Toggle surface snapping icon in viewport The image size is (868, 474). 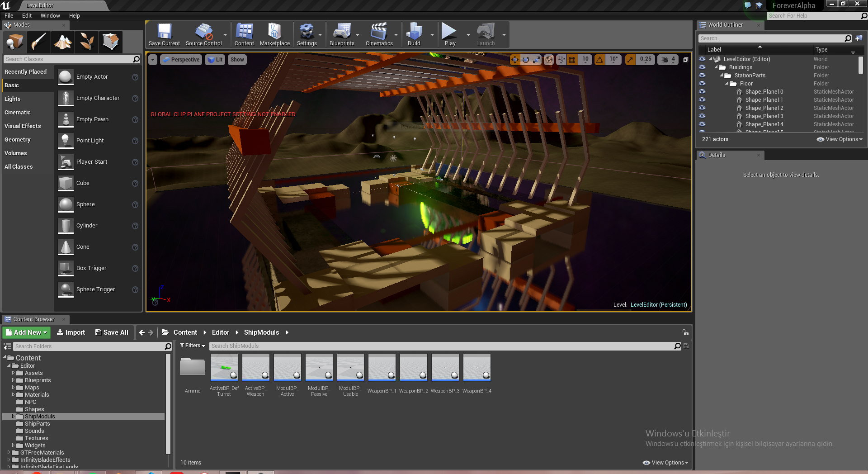coord(561,60)
